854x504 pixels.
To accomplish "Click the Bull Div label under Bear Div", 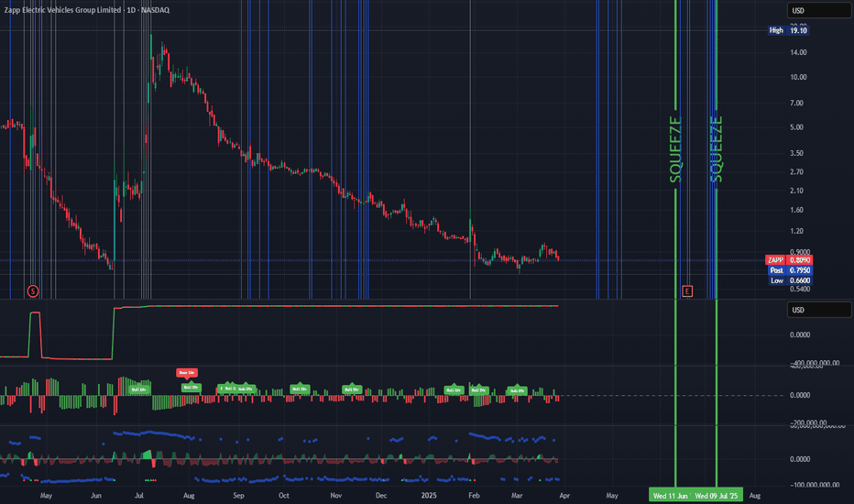I will point(192,388).
